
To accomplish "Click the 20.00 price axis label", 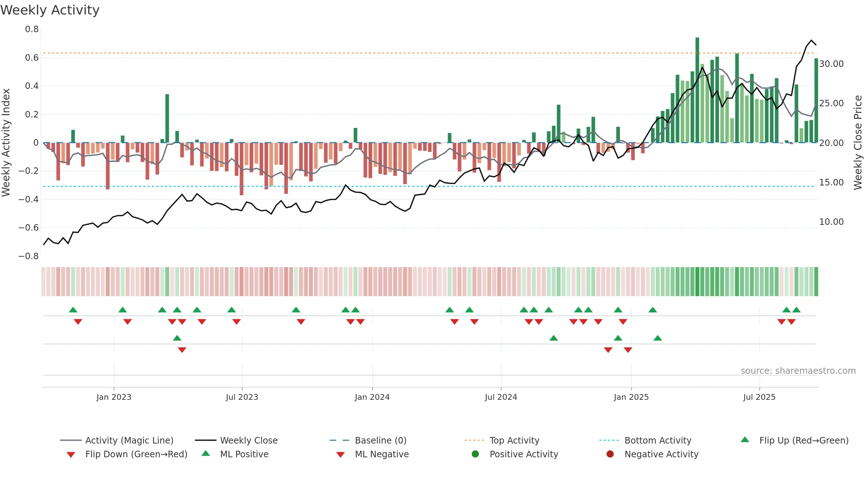I will coord(831,143).
